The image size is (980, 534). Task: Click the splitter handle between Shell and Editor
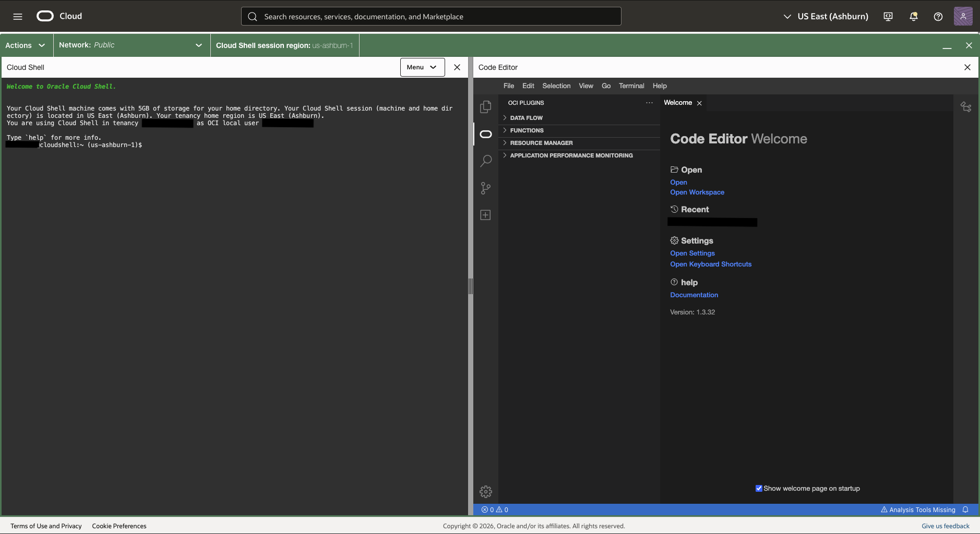471,286
